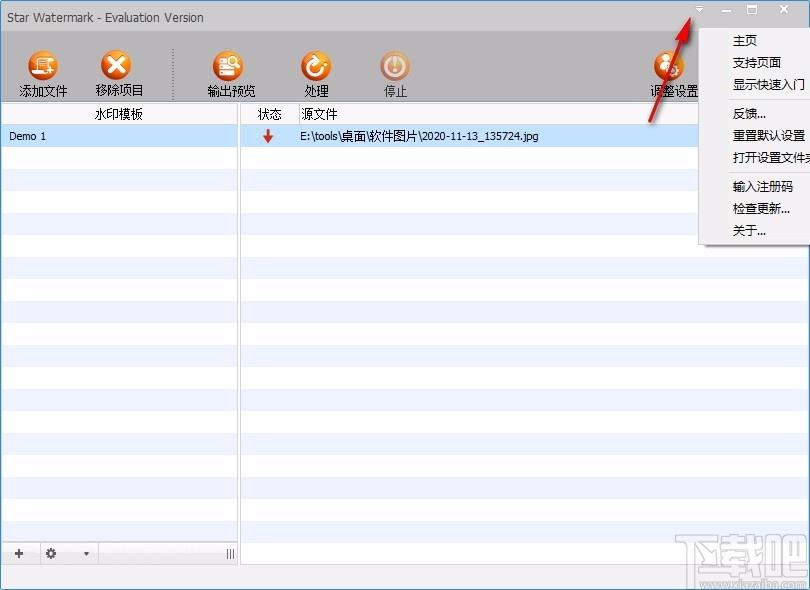Select the Demo 1 watermark template

point(119,136)
